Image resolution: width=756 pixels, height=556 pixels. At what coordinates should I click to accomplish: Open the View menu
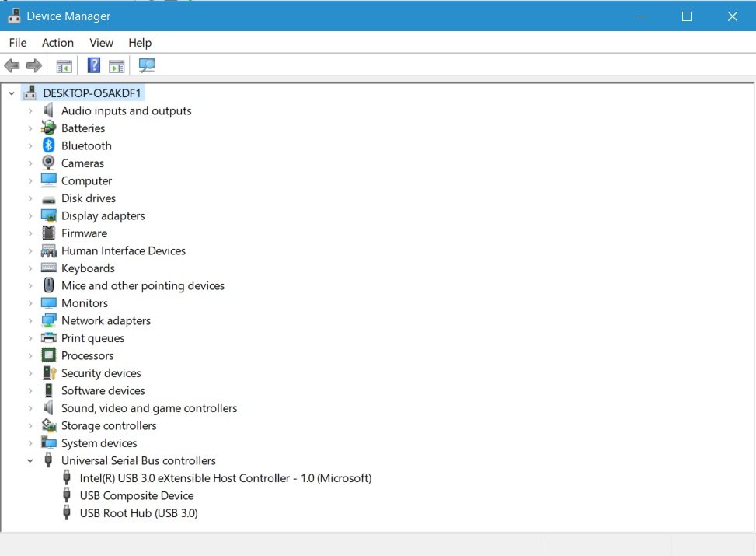(x=101, y=43)
